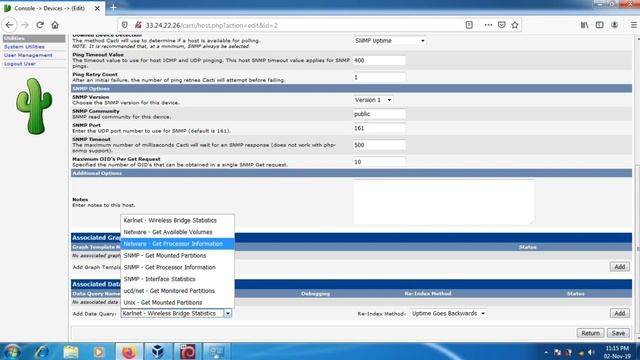The height and width of the screenshot is (360, 640).
Task: Open the Windows Start button
Action: pyautogui.click(x=12, y=351)
